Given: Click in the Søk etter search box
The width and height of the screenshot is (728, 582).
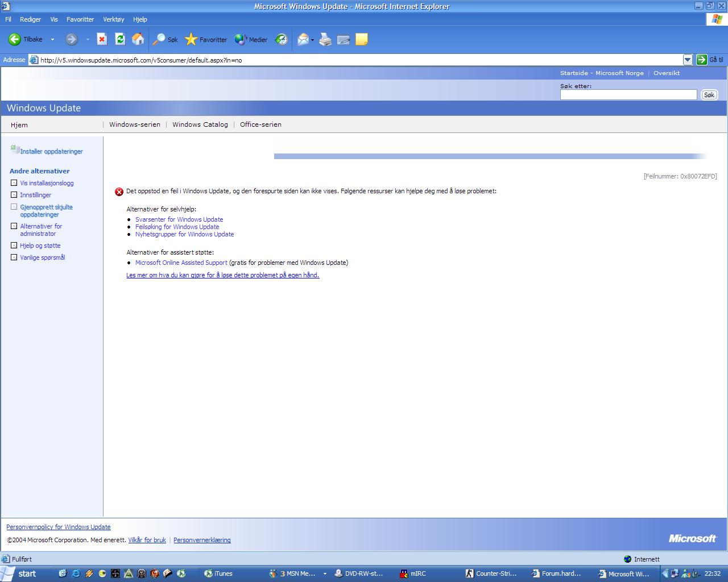Looking at the screenshot, I should [628, 95].
